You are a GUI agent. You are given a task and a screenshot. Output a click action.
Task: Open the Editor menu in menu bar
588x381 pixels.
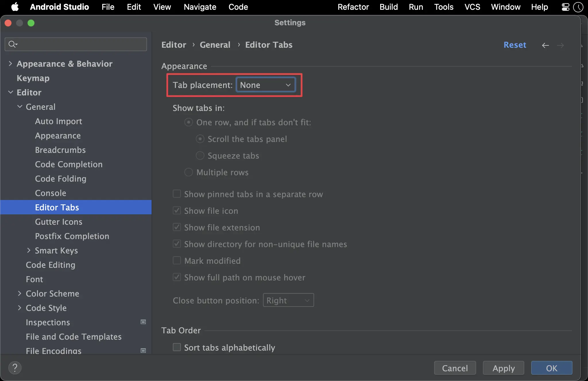point(134,7)
